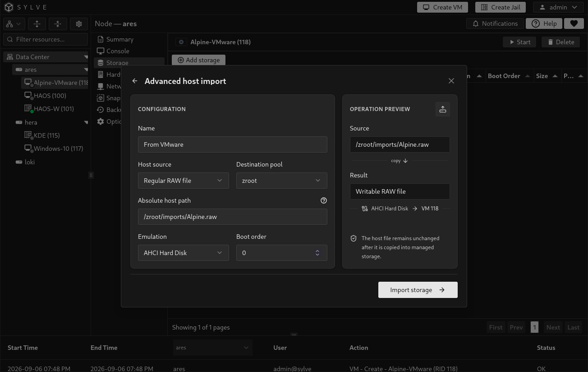This screenshot has width=588, height=372.
Task: Sort by Boot Order column
Action: (509, 76)
